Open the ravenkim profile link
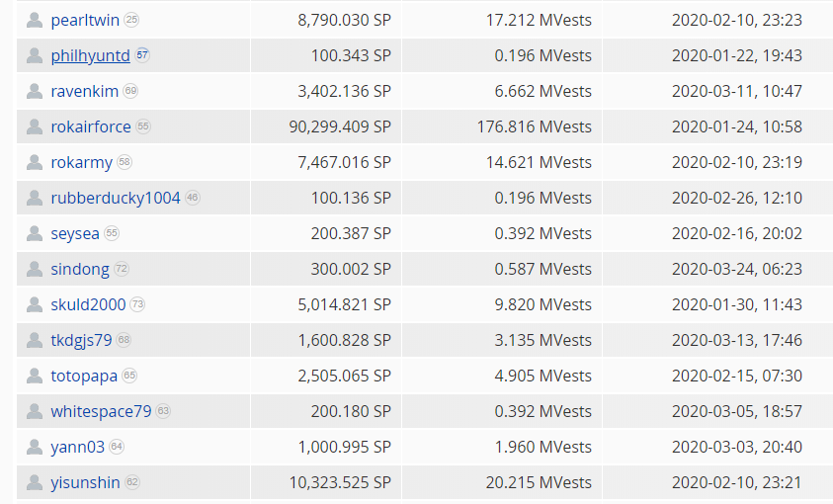The image size is (833, 504). (85, 91)
